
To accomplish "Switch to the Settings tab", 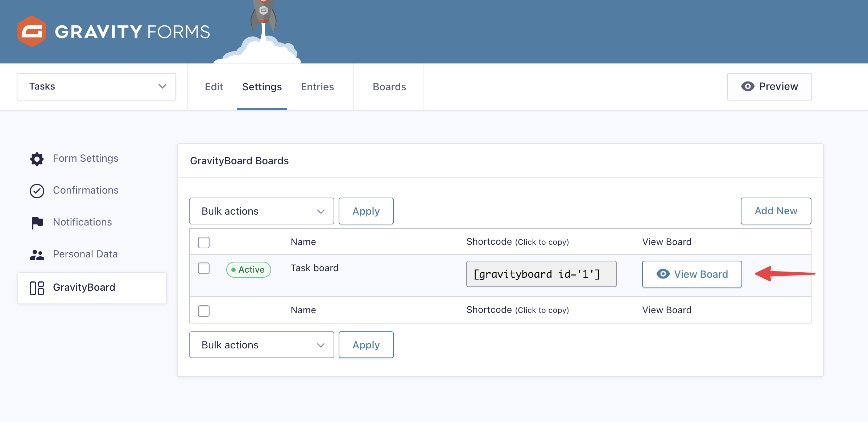I will click(262, 87).
